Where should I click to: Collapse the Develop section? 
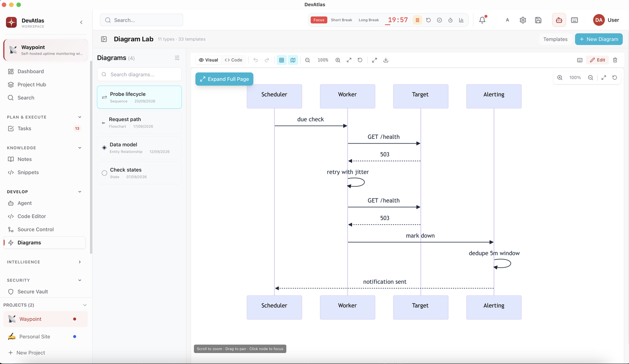point(80,192)
